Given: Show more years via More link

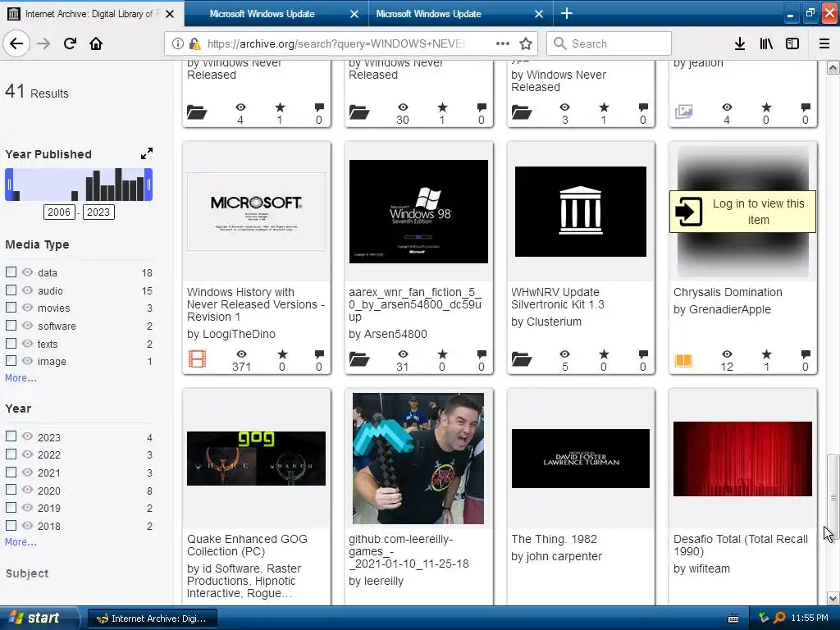Looking at the screenshot, I should point(21,541).
